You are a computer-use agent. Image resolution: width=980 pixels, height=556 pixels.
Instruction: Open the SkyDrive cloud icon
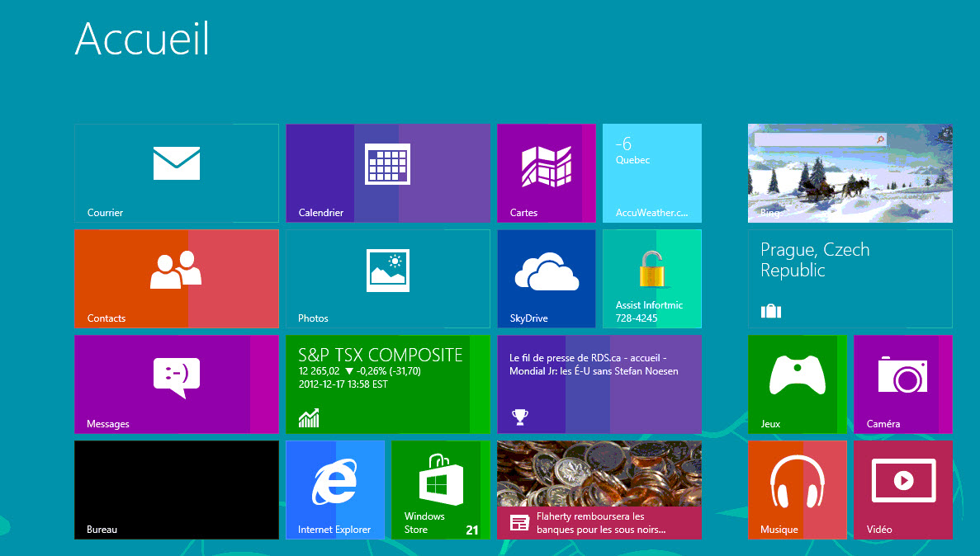click(547, 271)
